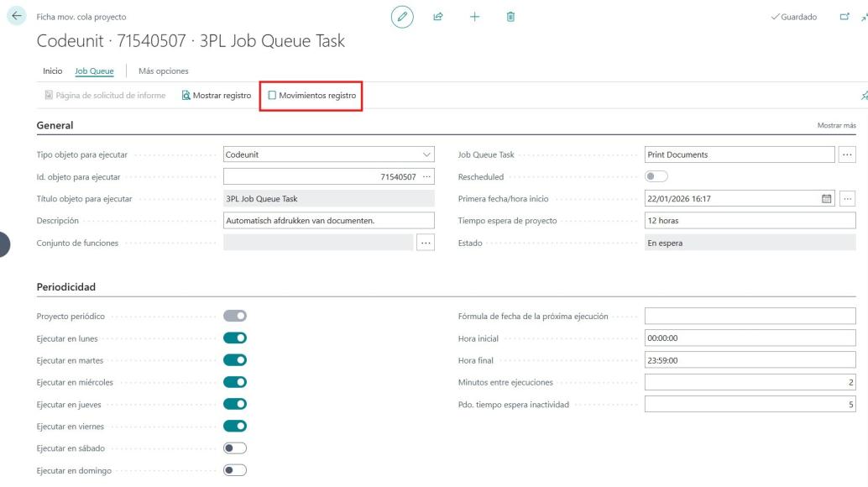This screenshot has height=487, width=868.
Task: Click the plus icon to create new
Action: coord(473,17)
